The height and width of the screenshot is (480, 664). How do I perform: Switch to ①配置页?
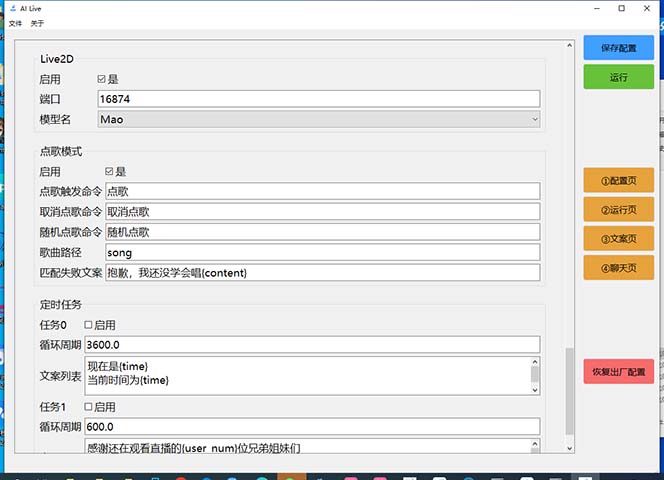pos(618,181)
